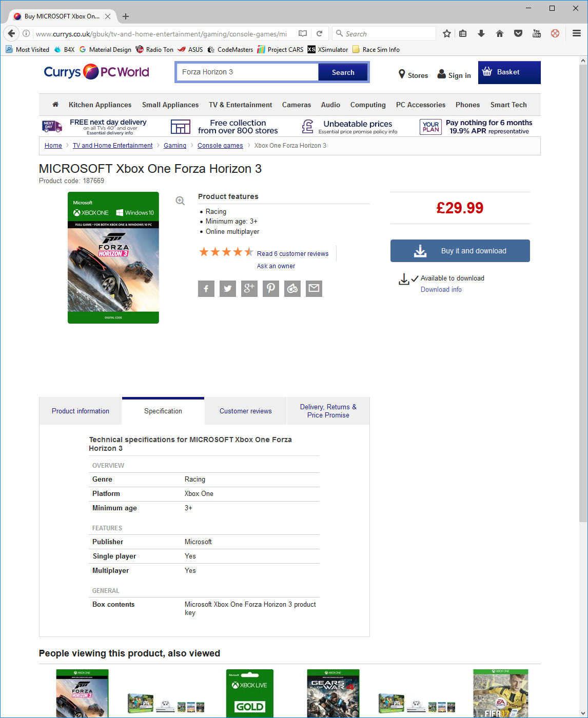The width and height of the screenshot is (588, 718).
Task: Open Delivery, Returns & Price Promise tab
Action: pyautogui.click(x=328, y=411)
